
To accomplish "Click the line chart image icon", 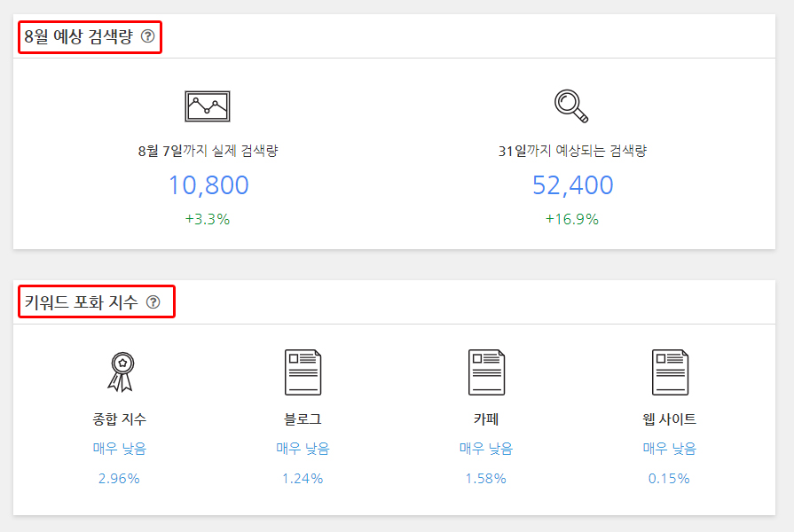I will click(x=208, y=106).
